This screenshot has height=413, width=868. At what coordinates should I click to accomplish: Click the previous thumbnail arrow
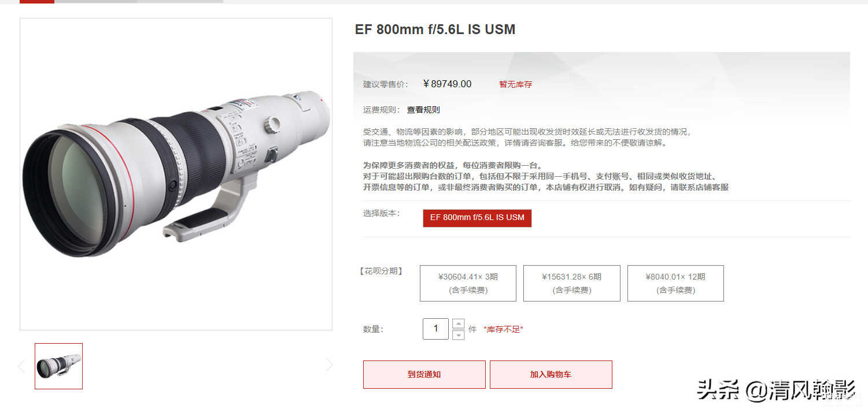(21, 366)
